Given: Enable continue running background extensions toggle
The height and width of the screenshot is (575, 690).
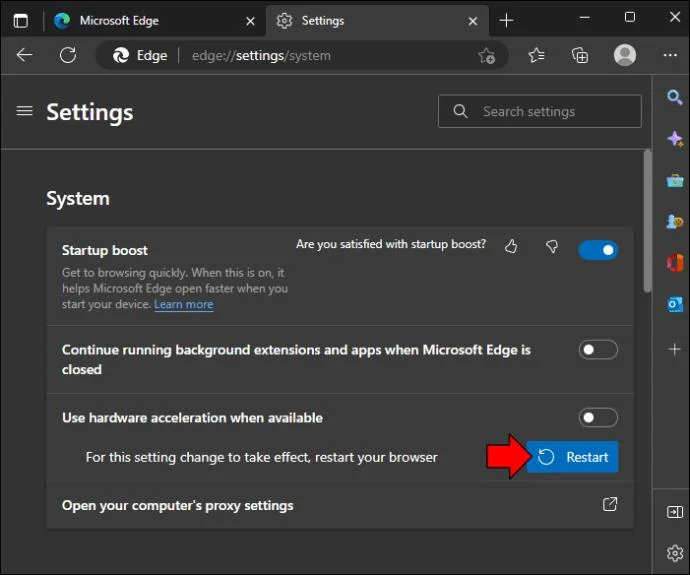Looking at the screenshot, I should [x=598, y=350].
